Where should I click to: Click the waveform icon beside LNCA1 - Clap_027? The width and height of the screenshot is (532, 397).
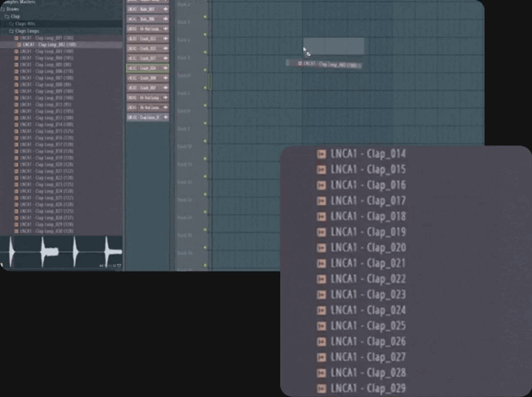coord(321,357)
